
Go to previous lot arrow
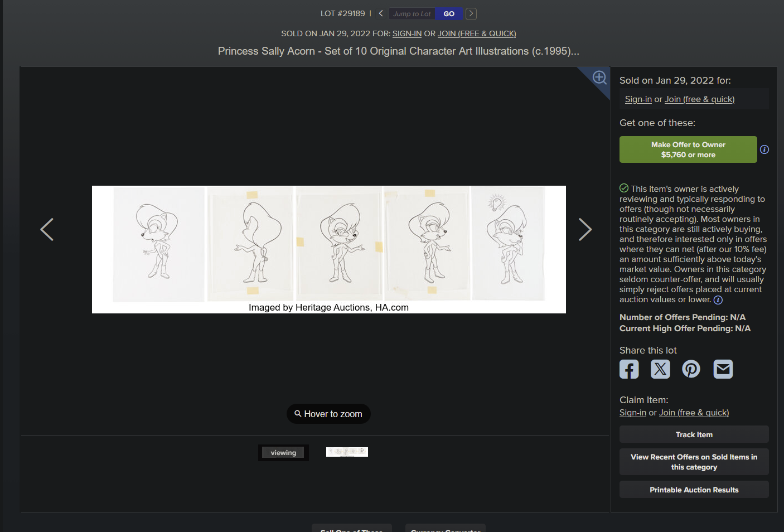(x=381, y=13)
